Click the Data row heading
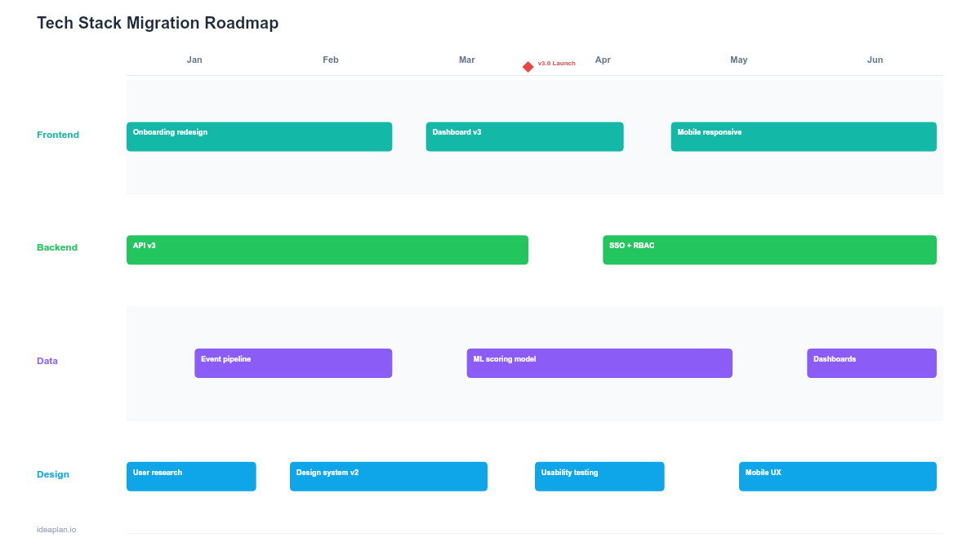The image size is (980, 551). [47, 361]
